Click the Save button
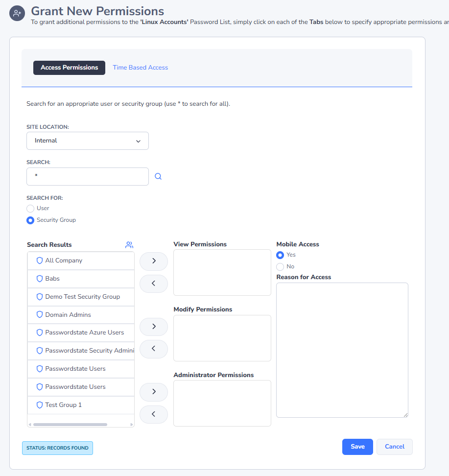 pos(357,447)
